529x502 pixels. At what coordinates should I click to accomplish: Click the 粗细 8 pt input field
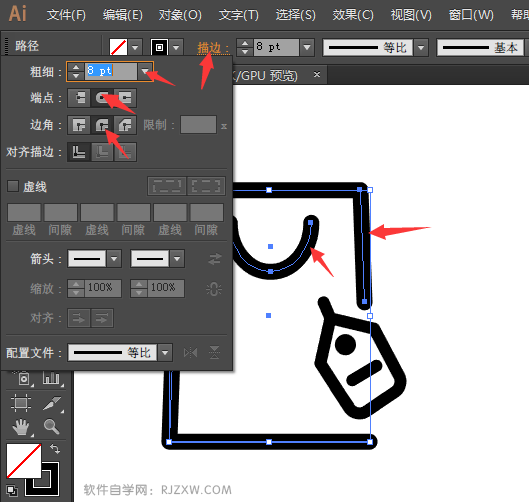click(111, 71)
